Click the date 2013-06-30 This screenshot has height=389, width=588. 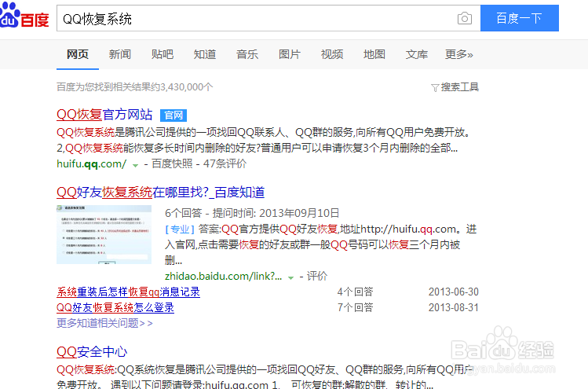coord(454,292)
